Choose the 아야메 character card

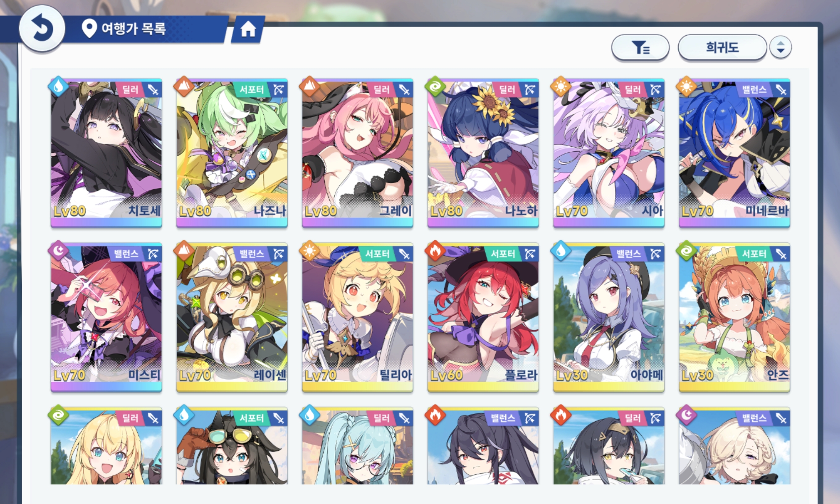coord(609,318)
